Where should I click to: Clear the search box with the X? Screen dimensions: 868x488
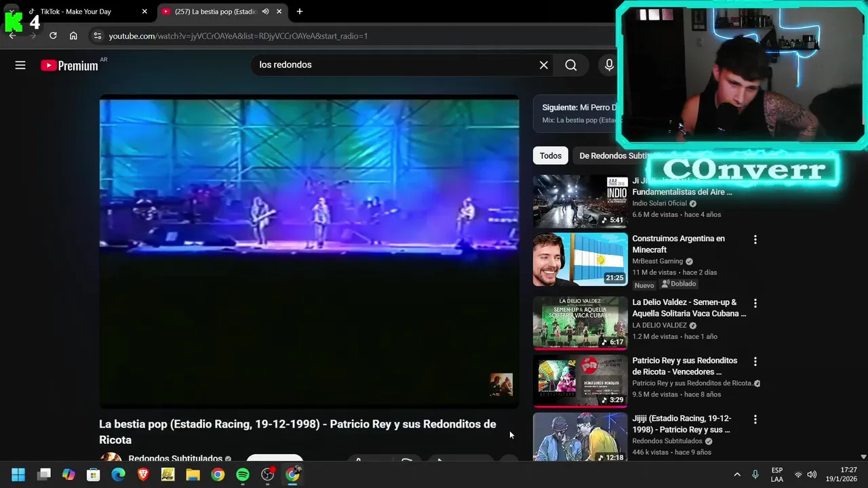pyautogui.click(x=544, y=65)
